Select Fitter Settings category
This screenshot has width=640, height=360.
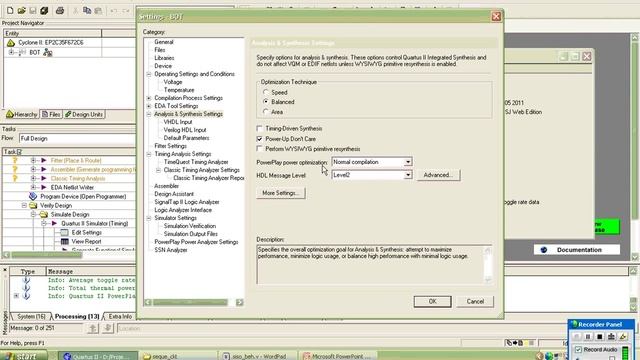[x=171, y=146]
